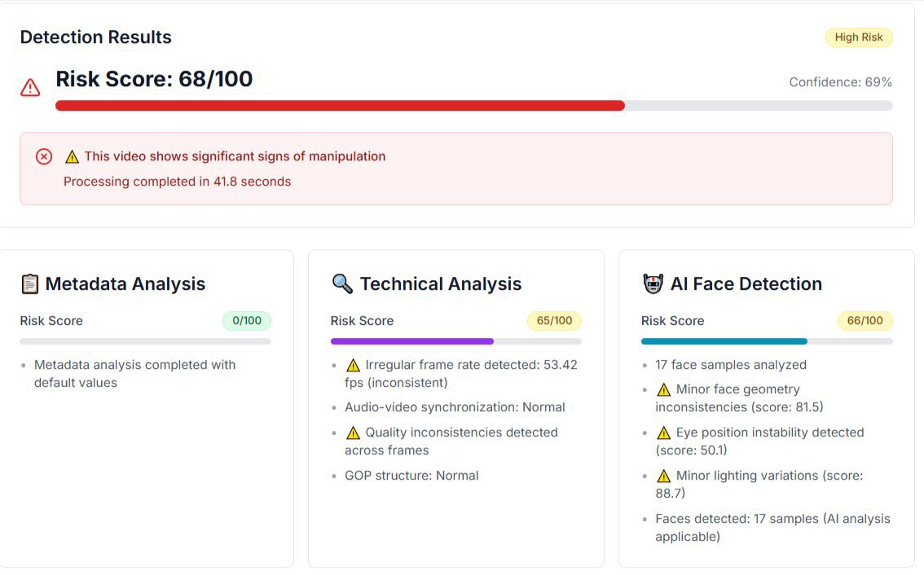Click the 0/100 metadata score badge
924x575 pixels.
click(246, 321)
